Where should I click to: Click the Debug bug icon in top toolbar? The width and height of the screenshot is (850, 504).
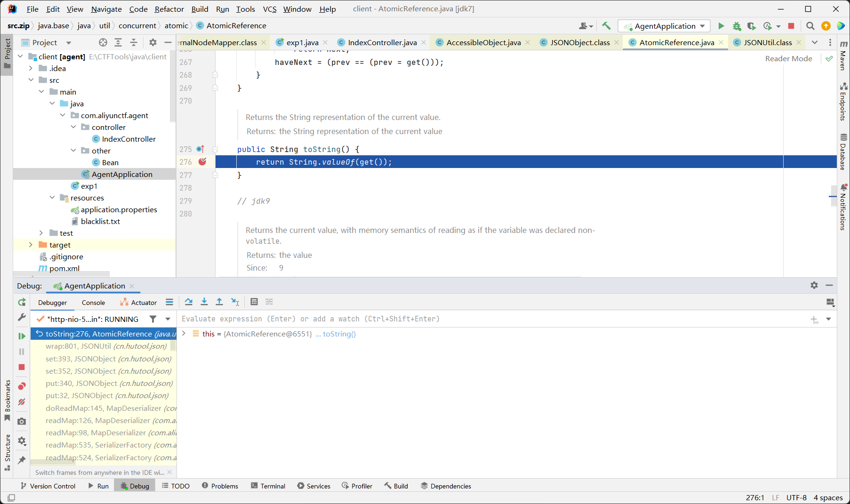pos(737,26)
